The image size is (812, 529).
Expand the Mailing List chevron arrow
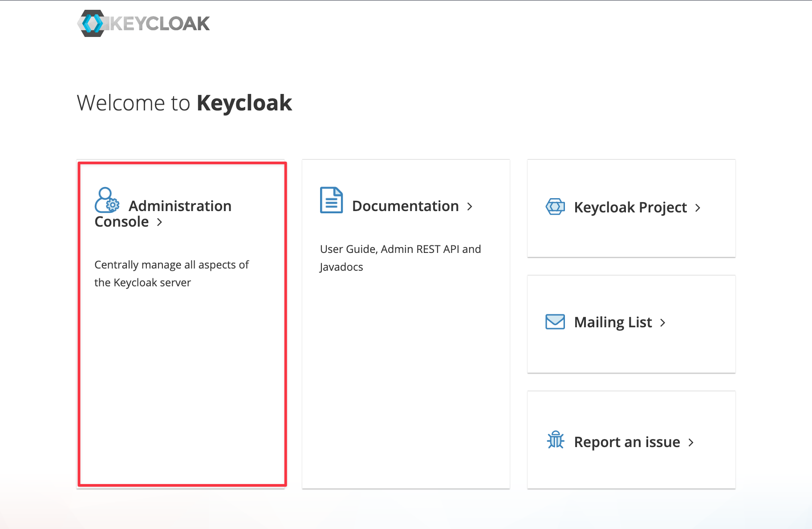[x=662, y=322]
